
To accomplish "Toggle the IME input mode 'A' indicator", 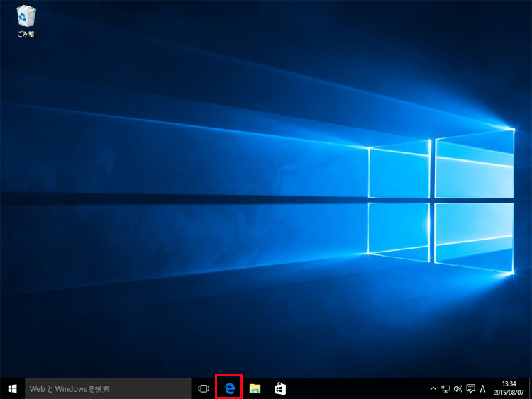I will click(x=483, y=388).
